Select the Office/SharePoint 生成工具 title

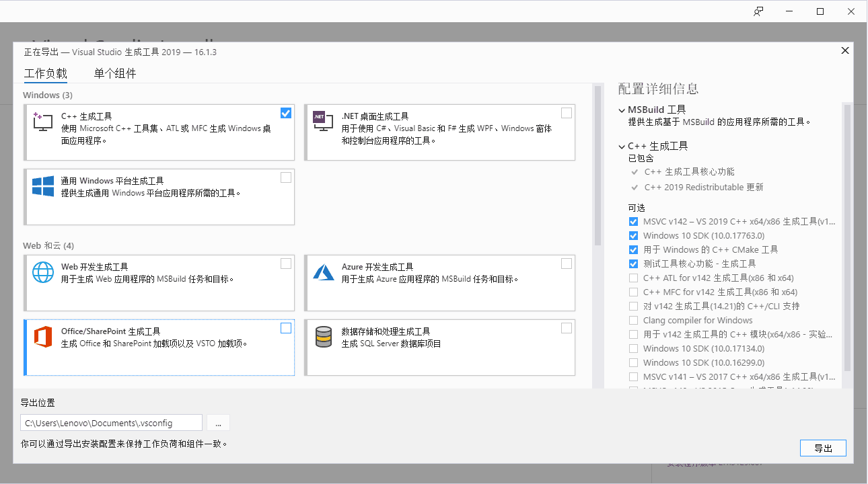point(111,331)
